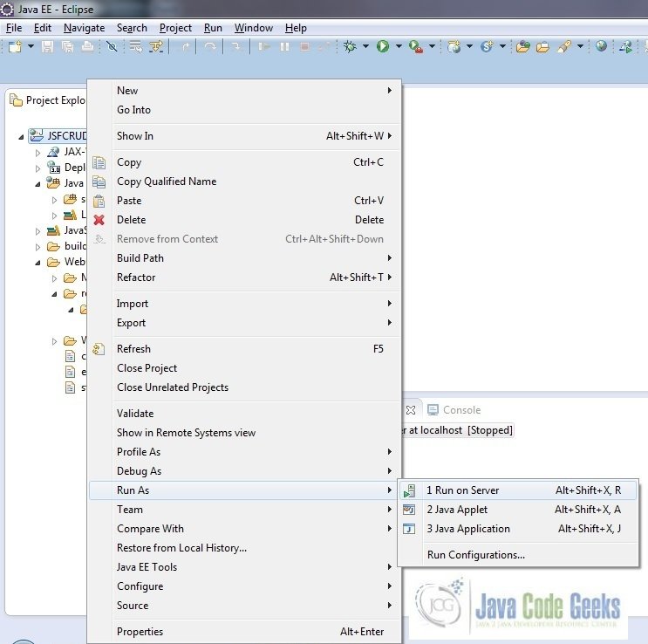Open the Import submenu
Viewport: 648px width, 644px height.
(245, 304)
